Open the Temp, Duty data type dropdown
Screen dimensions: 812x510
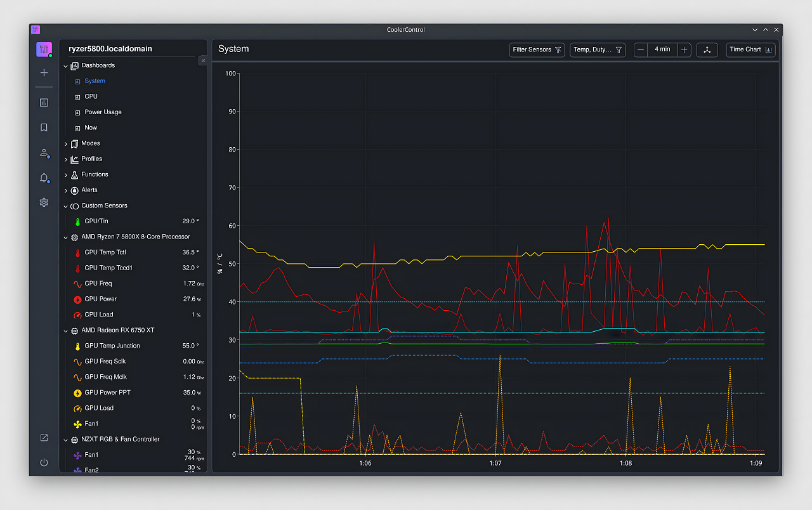598,49
